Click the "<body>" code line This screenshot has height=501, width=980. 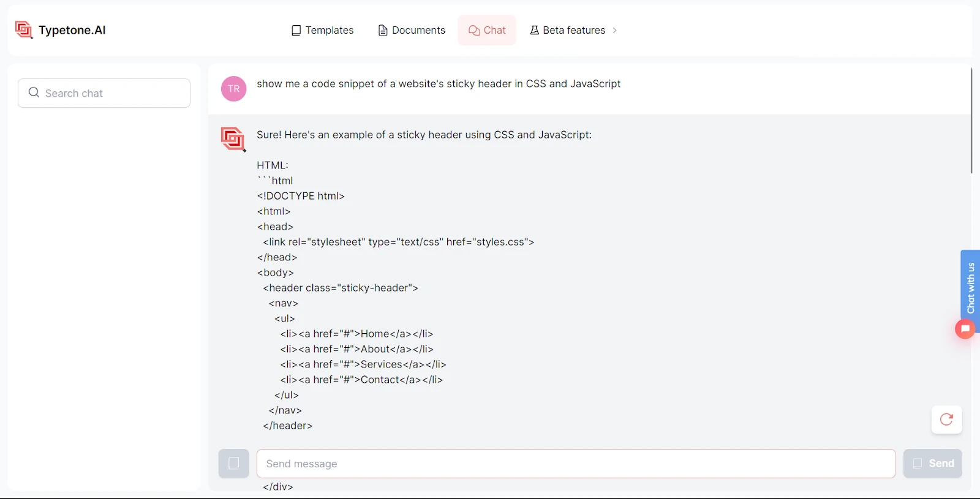point(276,273)
